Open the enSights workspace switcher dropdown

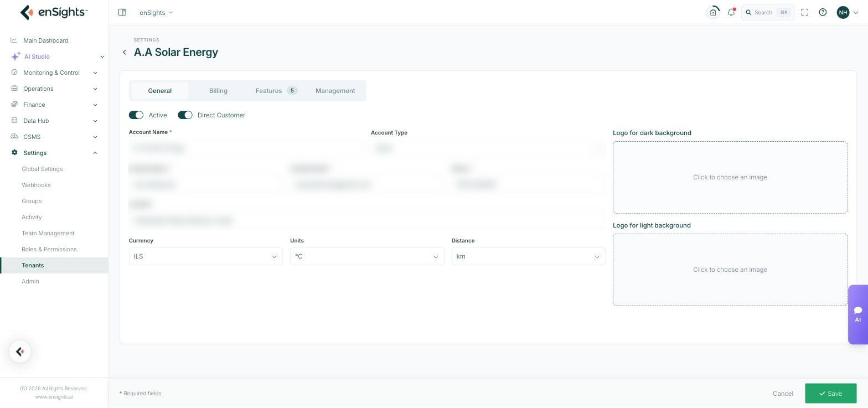[x=156, y=12]
